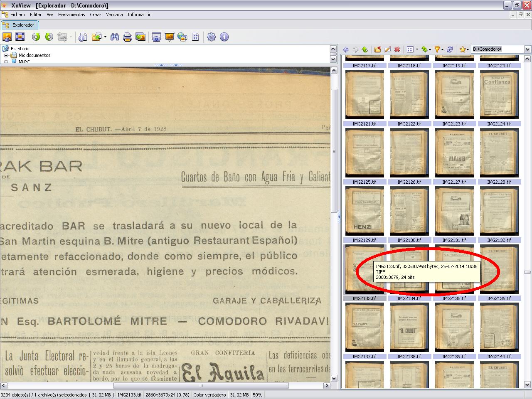532x399 pixels.
Task: Open the Información menu
Action: (140, 15)
